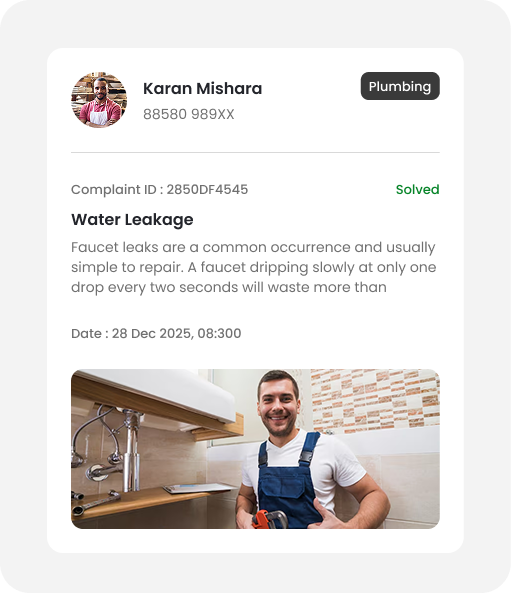Click the plumber's blue overalls bib
This screenshot has width=511, height=593.
tap(287, 483)
